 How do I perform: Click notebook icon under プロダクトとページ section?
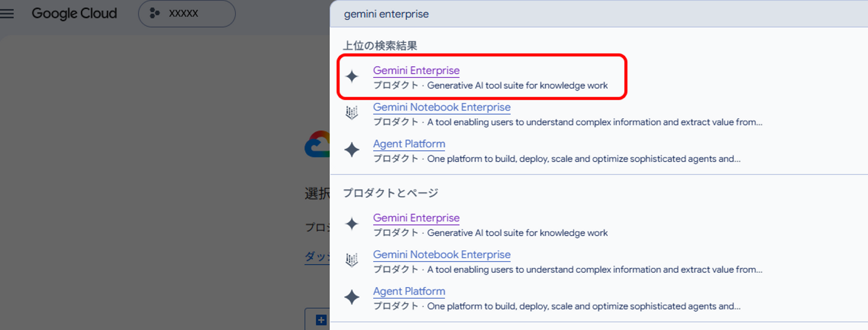click(352, 260)
